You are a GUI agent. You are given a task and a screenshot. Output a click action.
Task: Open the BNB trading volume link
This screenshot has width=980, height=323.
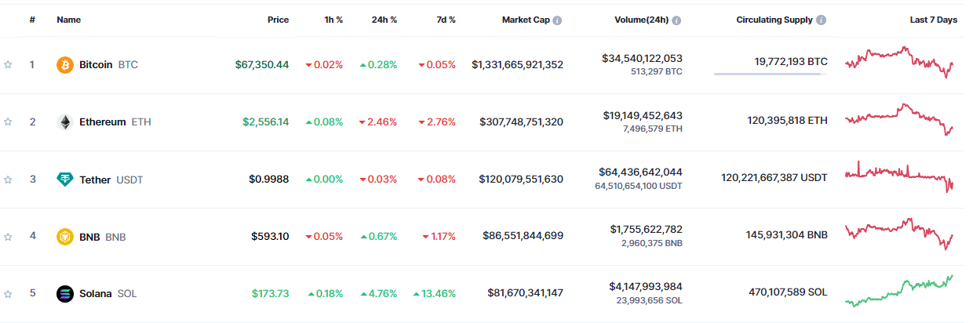(646, 230)
